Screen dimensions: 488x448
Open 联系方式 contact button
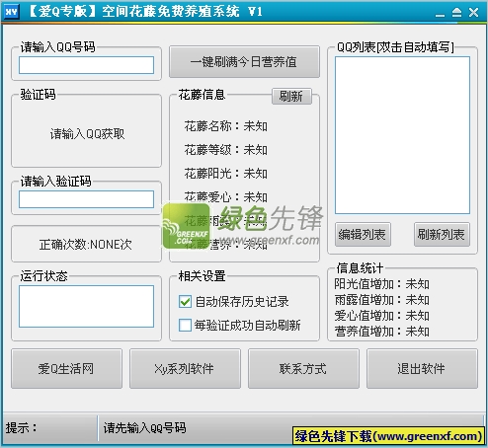click(x=303, y=369)
